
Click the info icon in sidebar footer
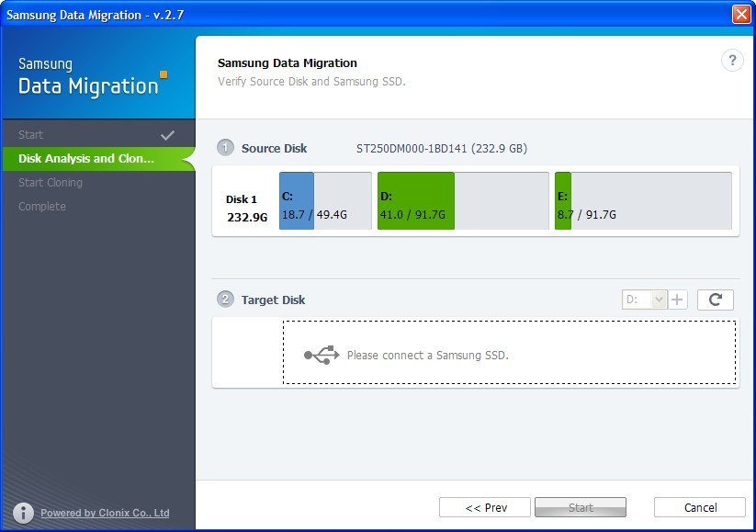click(x=23, y=513)
